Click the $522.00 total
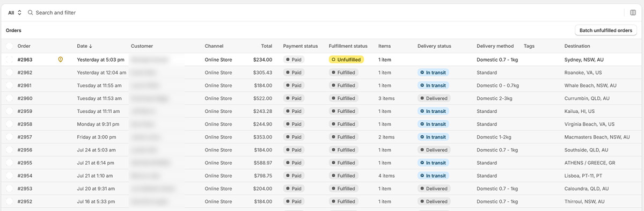The image size is (644, 211). pos(262,98)
